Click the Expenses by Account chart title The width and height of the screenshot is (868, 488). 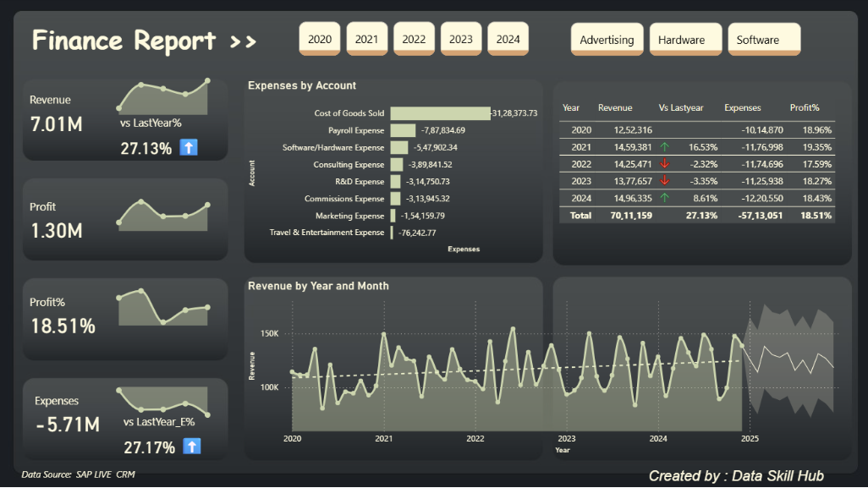[302, 85]
